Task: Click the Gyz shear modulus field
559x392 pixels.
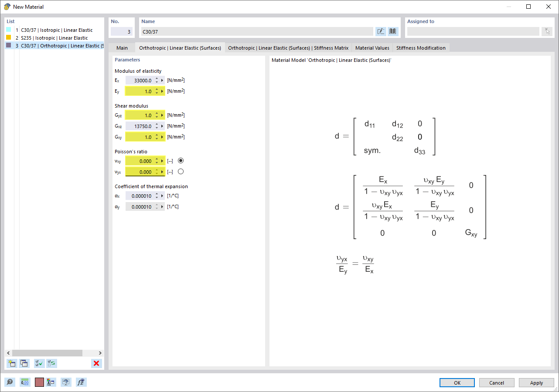Action: point(140,115)
